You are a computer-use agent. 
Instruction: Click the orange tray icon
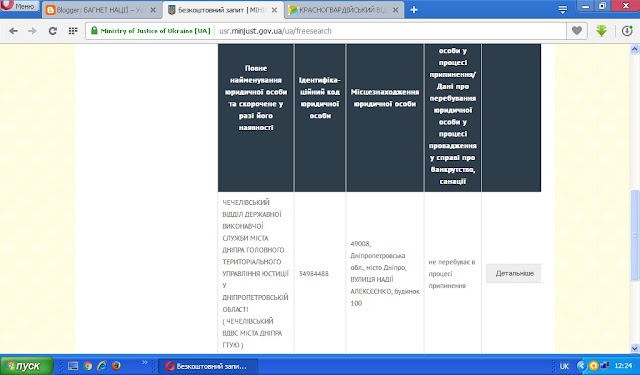click(x=593, y=366)
